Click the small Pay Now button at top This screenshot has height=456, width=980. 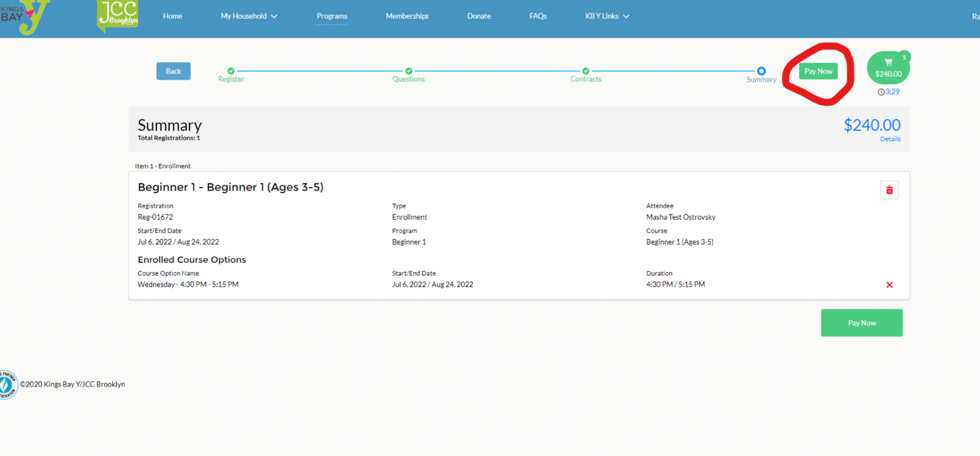(x=818, y=71)
